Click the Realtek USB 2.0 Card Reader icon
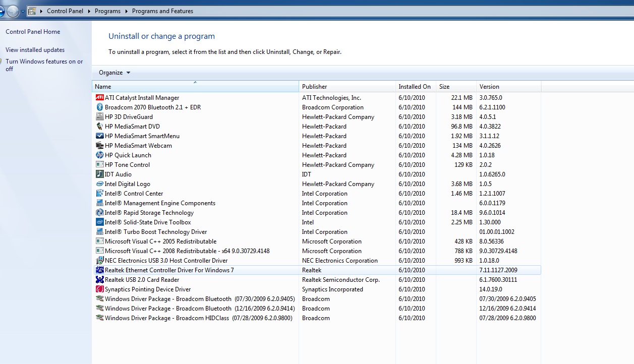The width and height of the screenshot is (634, 364). [99, 280]
